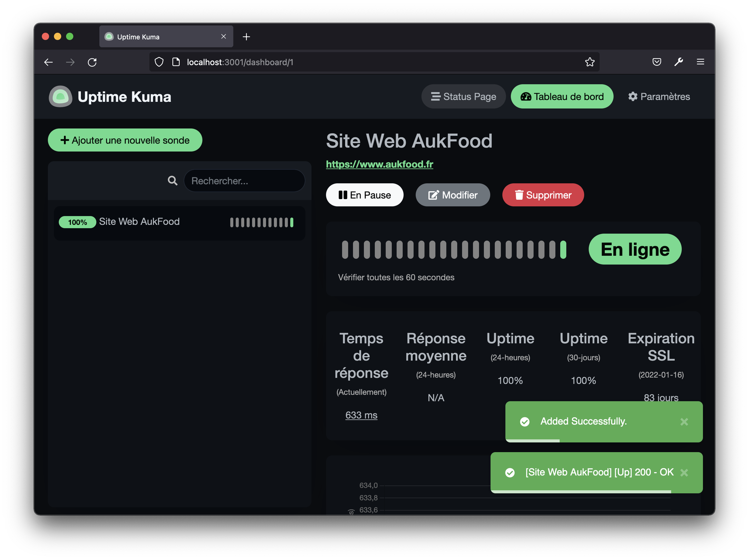This screenshot has width=749, height=560.
Task: Switch to Tableau de bord
Action: pos(562,96)
